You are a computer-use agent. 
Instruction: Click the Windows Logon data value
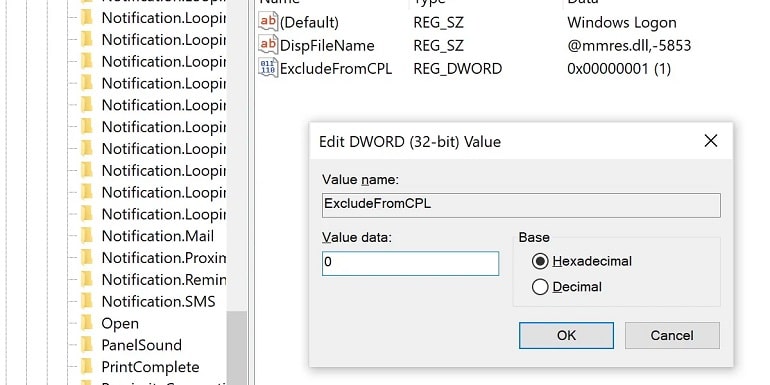[622, 23]
